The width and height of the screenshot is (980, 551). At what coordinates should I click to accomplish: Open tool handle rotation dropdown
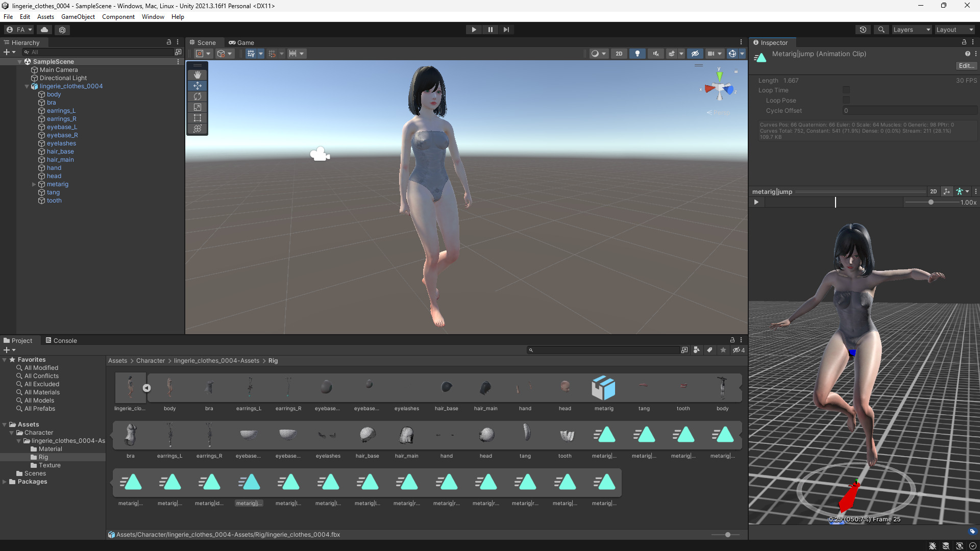[225, 54]
